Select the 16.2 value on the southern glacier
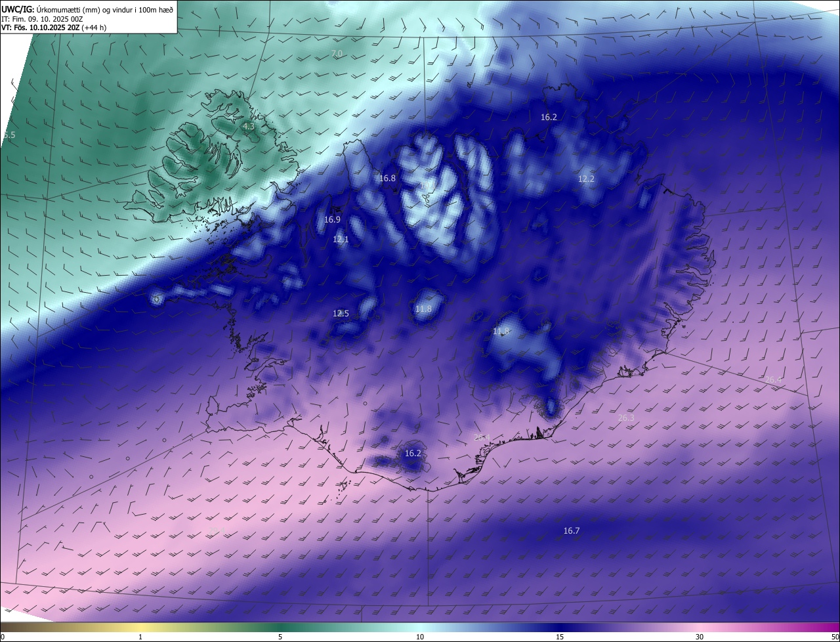840x642 pixels. 413,454
